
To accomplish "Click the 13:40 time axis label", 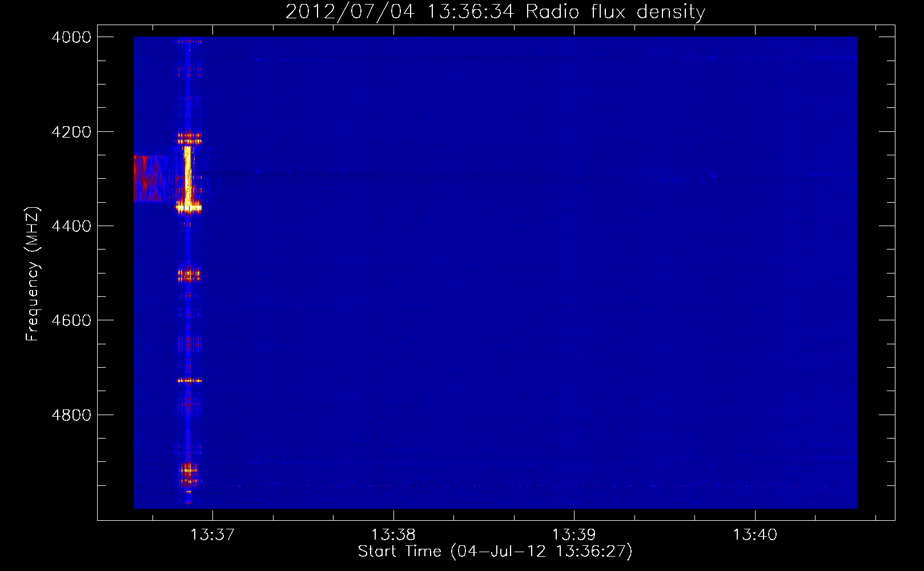I will 755,534.
